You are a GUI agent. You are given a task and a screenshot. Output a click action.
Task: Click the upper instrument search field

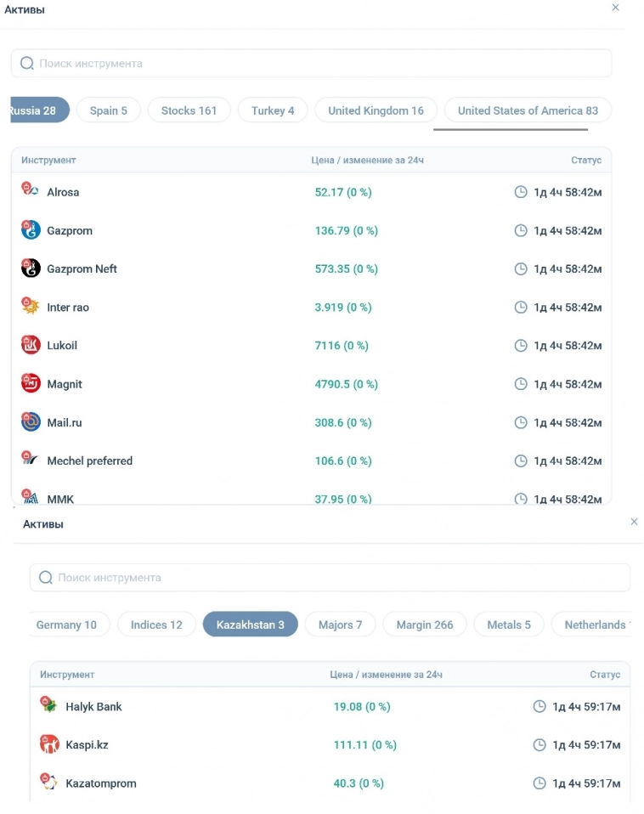tap(311, 64)
